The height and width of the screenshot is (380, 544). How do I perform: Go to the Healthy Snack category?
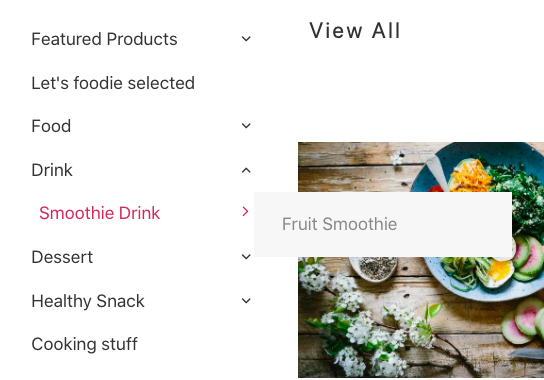(88, 301)
